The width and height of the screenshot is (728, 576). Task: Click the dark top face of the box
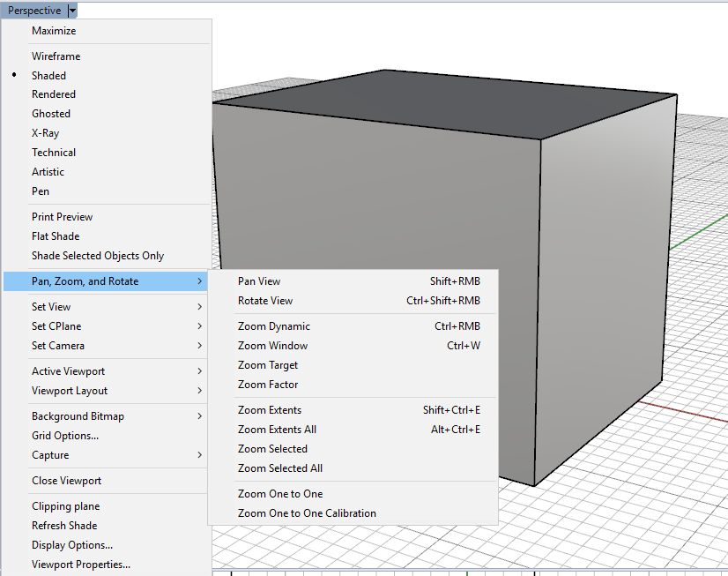point(446,104)
